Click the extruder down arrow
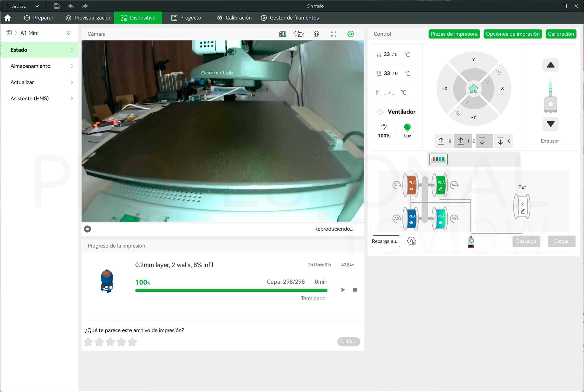Image resolution: width=584 pixels, height=392 pixels. tap(550, 124)
